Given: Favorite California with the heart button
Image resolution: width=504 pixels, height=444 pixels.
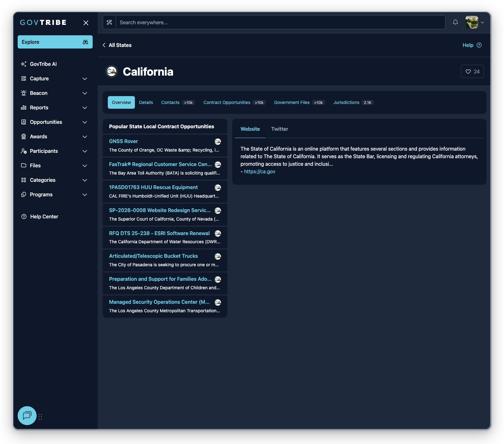Looking at the screenshot, I should pyautogui.click(x=472, y=72).
